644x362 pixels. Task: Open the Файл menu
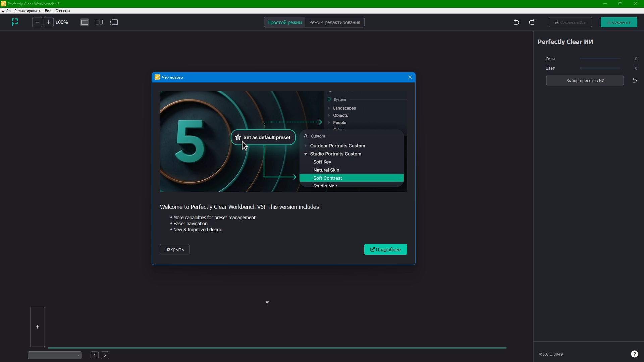[x=6, y=11]
